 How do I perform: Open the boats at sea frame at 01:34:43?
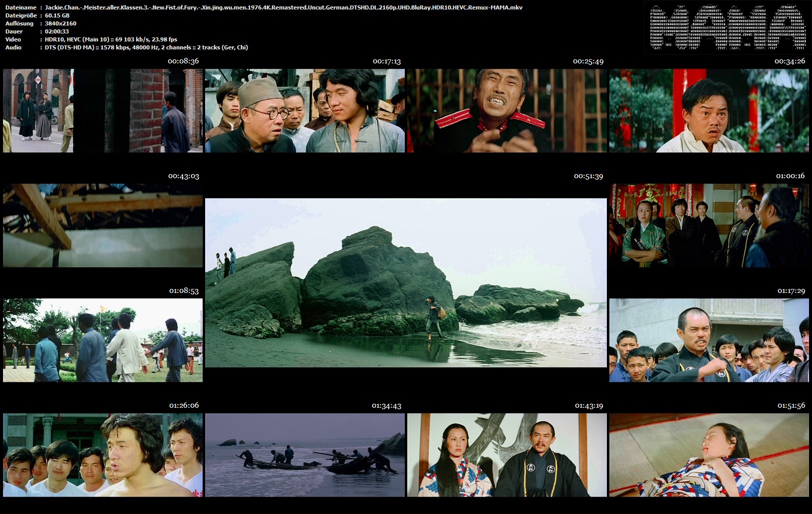point(305,455)
